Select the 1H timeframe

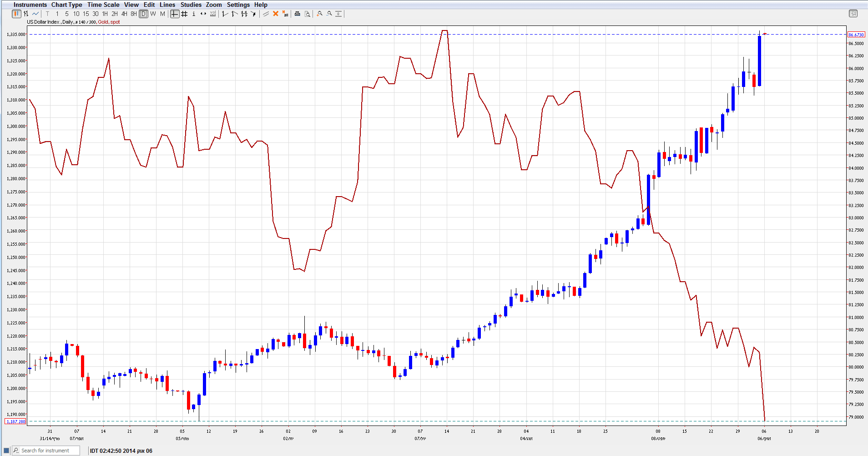[x=105, y=14]
